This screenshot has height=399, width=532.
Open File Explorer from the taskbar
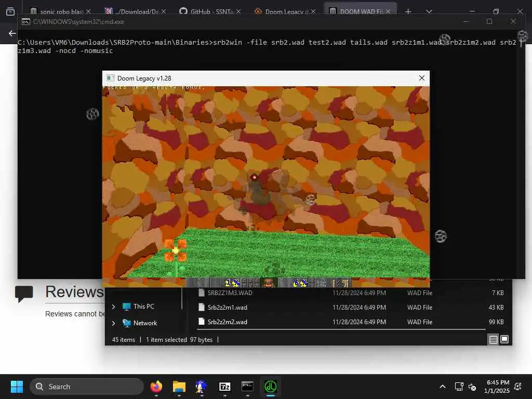tap(179, 387)
